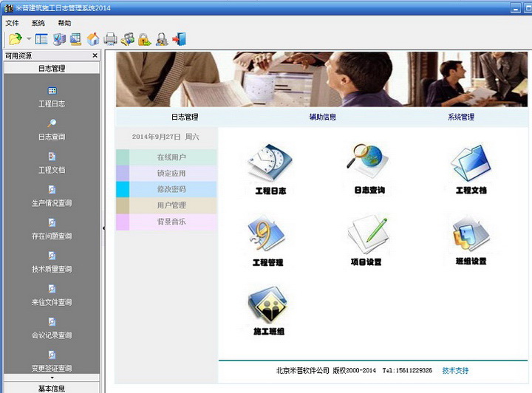Click the 用户管理 button
532x393 pixels.
[173, 205]
